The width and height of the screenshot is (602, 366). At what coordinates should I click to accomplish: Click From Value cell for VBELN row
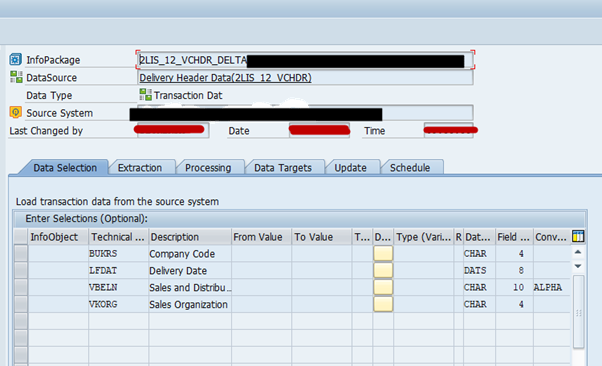[x=262, y=287]
